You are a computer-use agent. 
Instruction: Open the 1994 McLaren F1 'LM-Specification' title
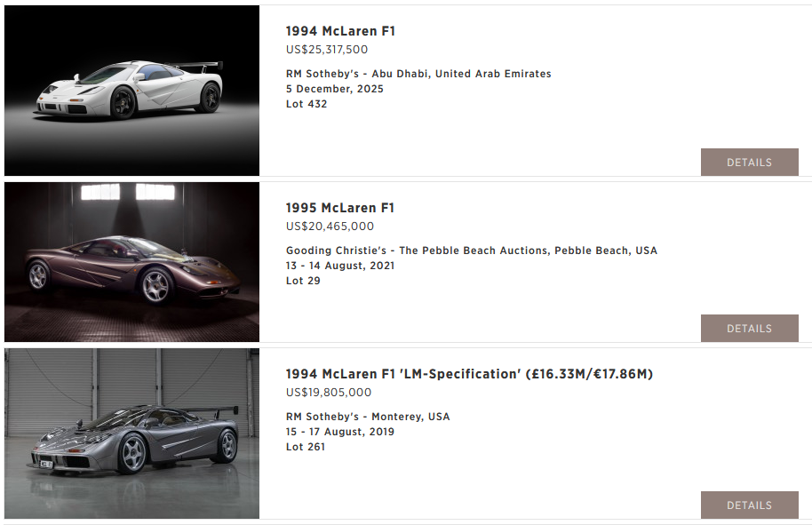tap(469, 374)
